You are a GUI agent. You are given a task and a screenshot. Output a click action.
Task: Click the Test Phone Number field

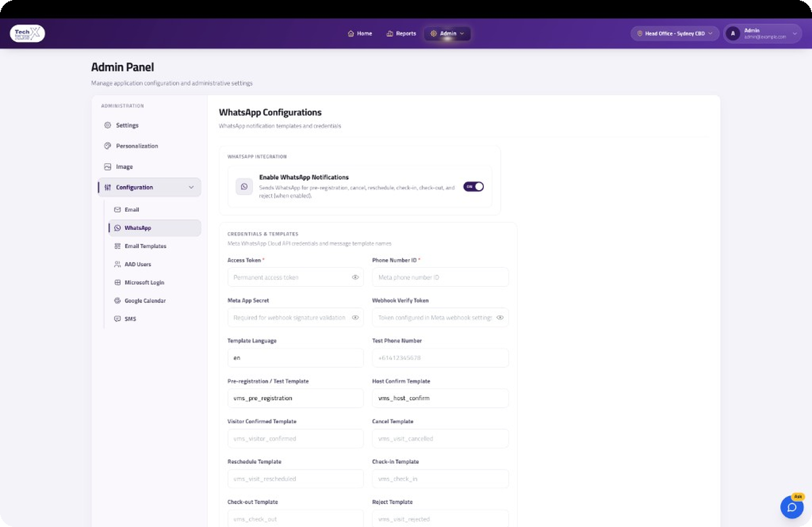(441, 358)
